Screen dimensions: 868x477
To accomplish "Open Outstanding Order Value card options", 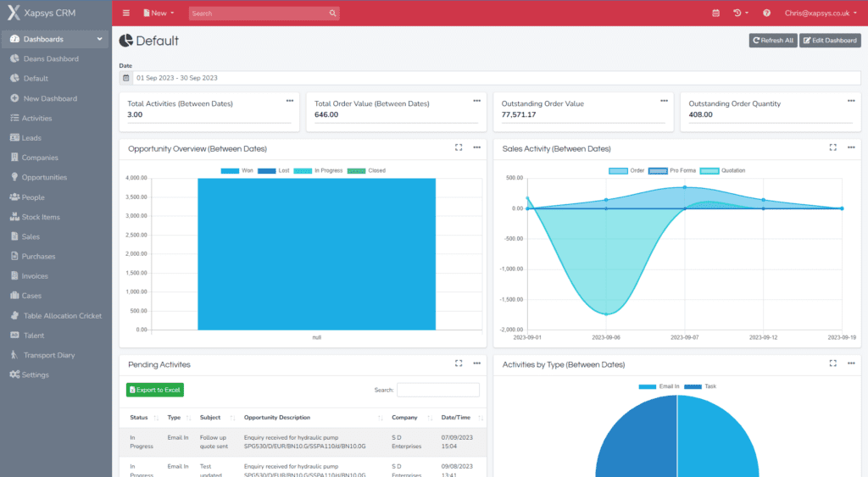I will pos(664,101).
